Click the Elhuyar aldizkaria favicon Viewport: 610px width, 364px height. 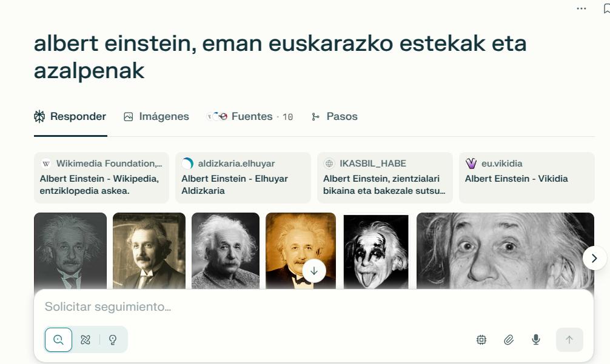[187, 164]
